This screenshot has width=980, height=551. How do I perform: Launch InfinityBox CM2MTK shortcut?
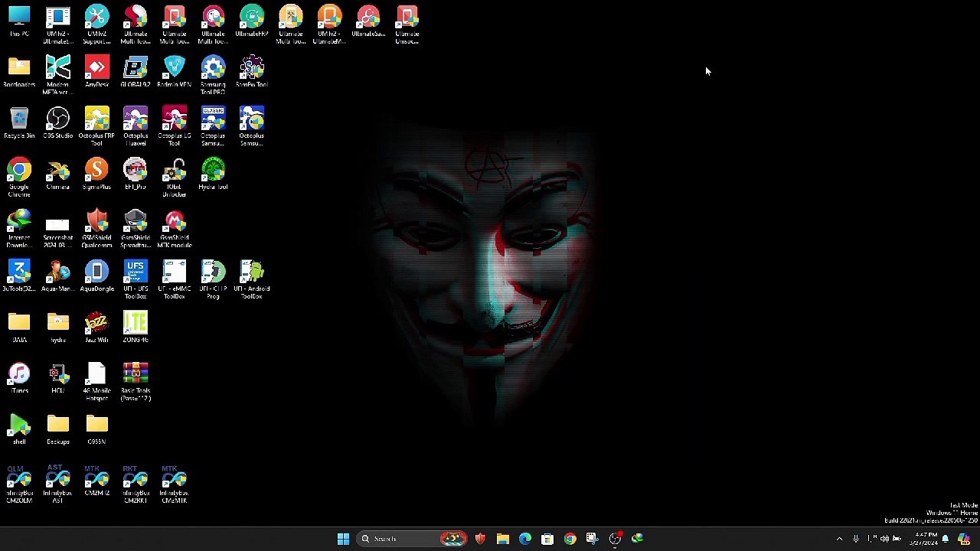pyautogui.click(x=174, y=484)
